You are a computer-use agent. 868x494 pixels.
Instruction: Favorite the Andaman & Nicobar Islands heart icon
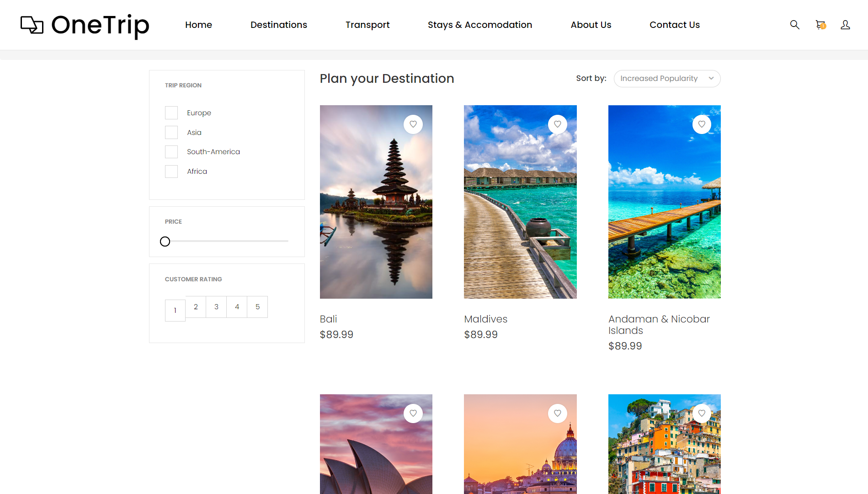[x=702, y=124]
